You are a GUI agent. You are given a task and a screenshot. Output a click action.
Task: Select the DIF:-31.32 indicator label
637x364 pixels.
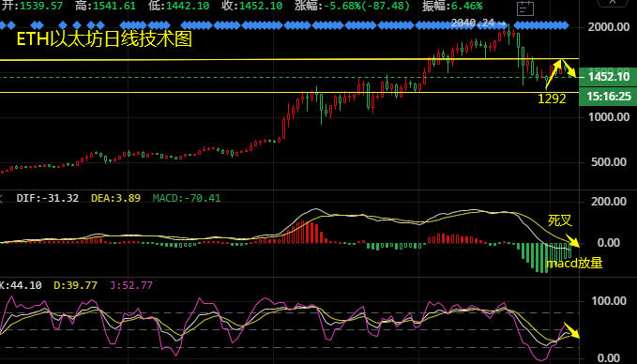(x=48, y=198)
